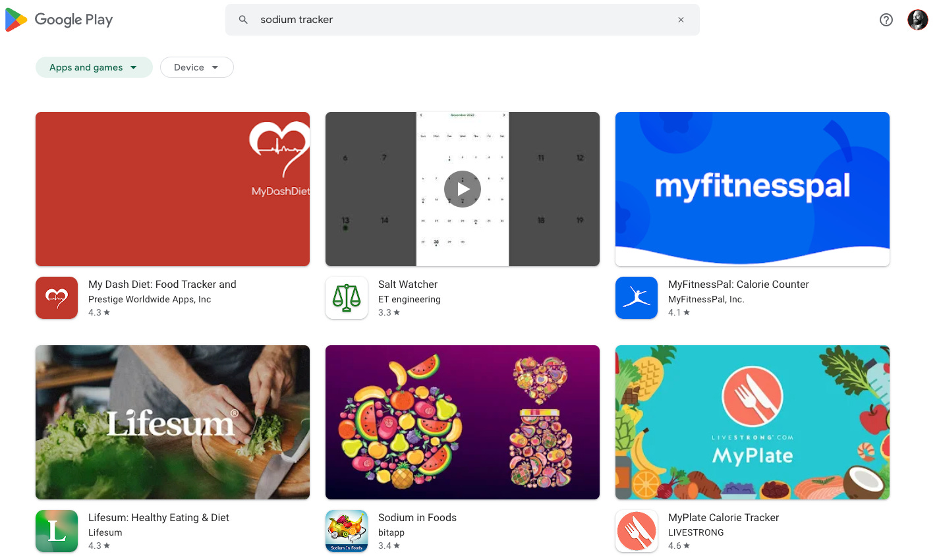Viewport: 939px width, 560px height.
Task: Click the search magnifier icon
Action: coord(243,20)
